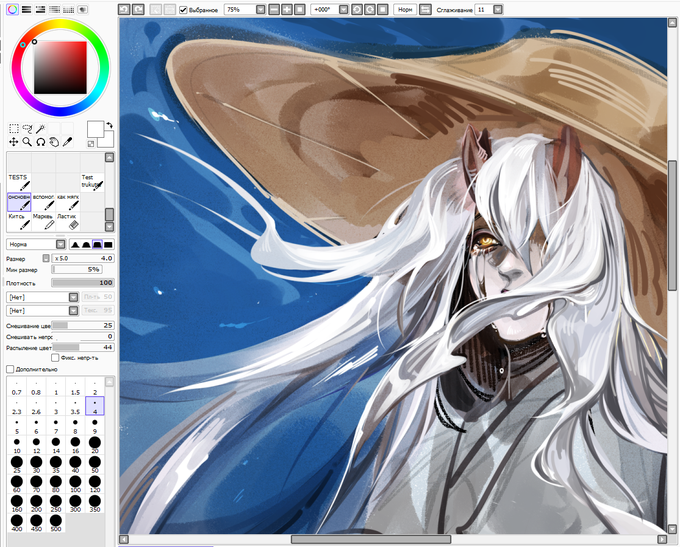This screenshot has width=680, height=547.
Task: Swap foreground and background colors
Action: (x=109, y=125)
